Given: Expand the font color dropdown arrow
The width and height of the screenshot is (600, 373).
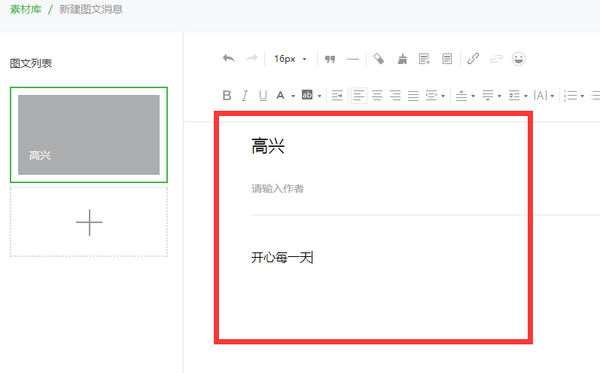Looking at the screenshot, I should tap(293, 96).
